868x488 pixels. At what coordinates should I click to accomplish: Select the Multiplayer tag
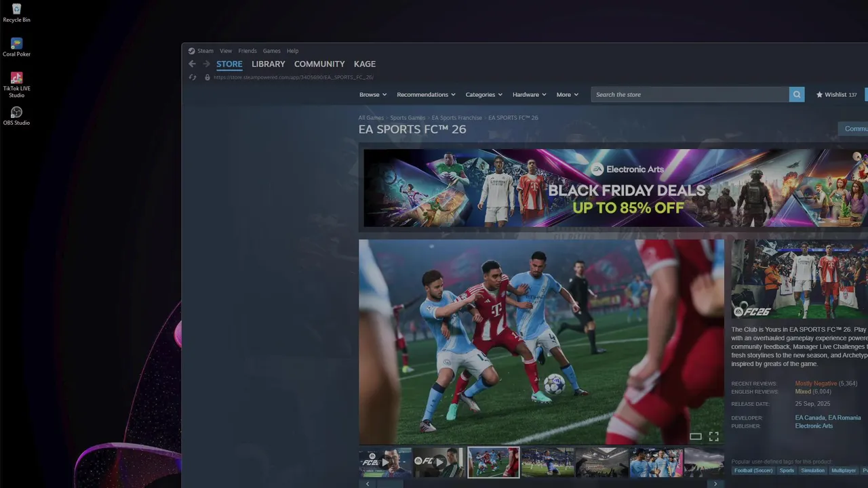click(x=844, y=470)
